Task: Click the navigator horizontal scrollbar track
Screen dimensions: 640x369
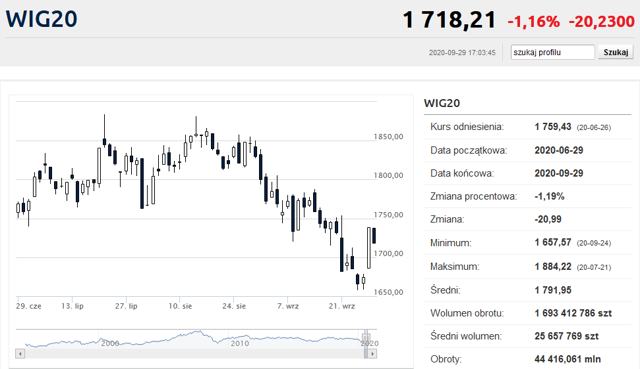Action: (194, 353)
